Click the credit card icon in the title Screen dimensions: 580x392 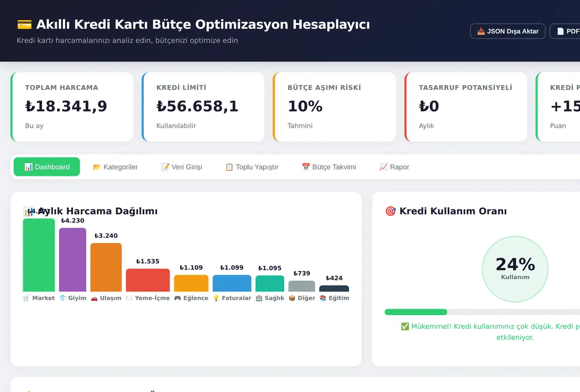click(24, 25)
